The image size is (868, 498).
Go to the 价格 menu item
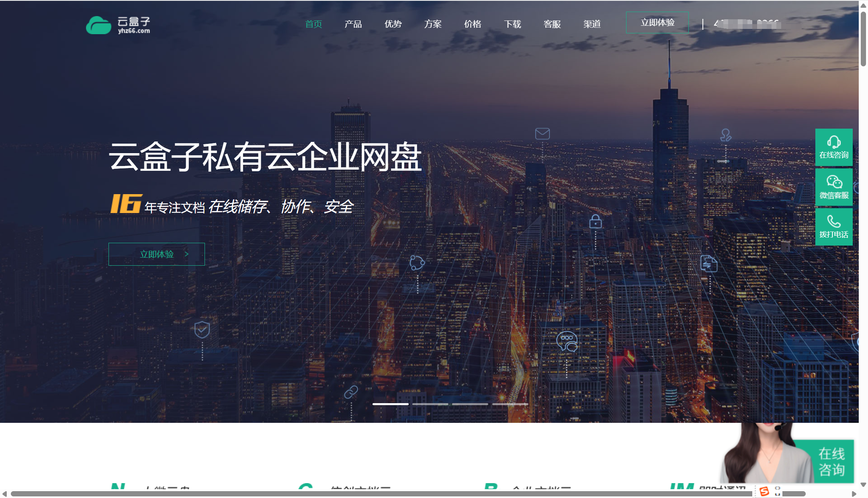[472, 24]
